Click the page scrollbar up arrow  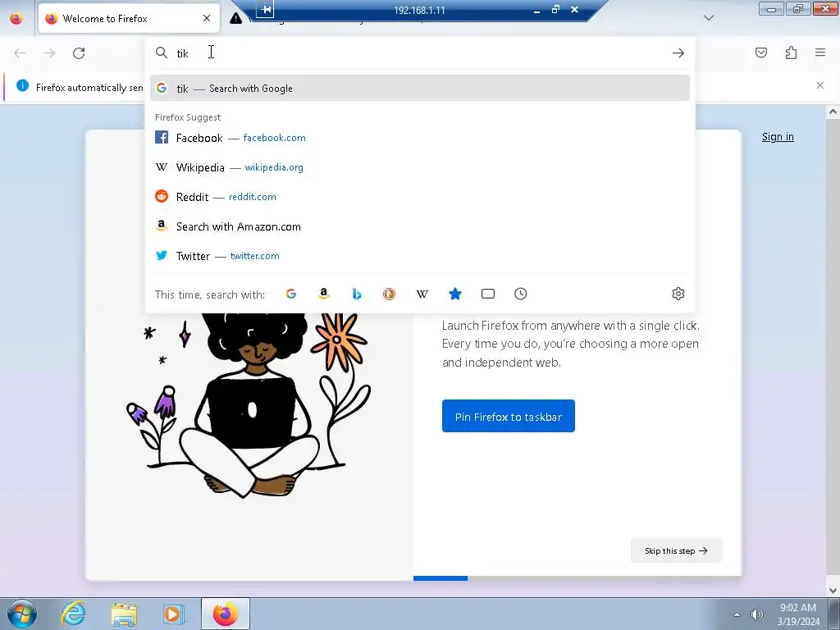tap(833, 112)
